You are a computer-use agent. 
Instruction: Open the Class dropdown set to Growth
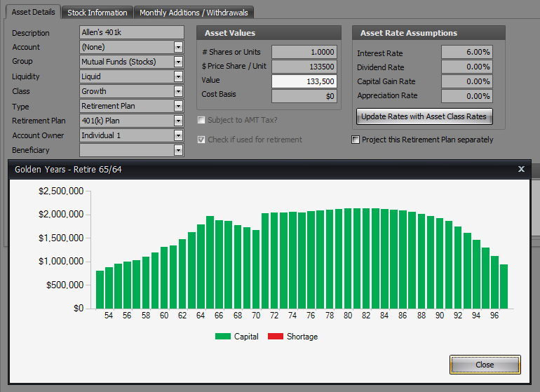point(178,91)
